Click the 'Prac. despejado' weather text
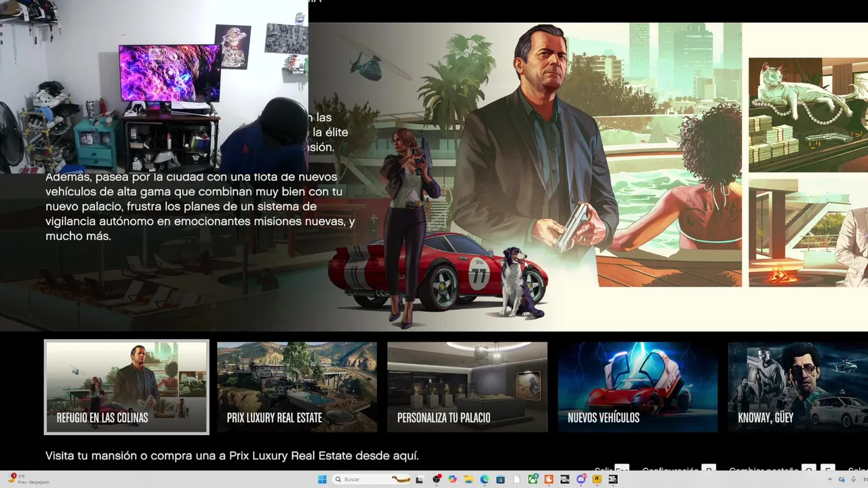The image size is (868, 488). tap(34, 482)
